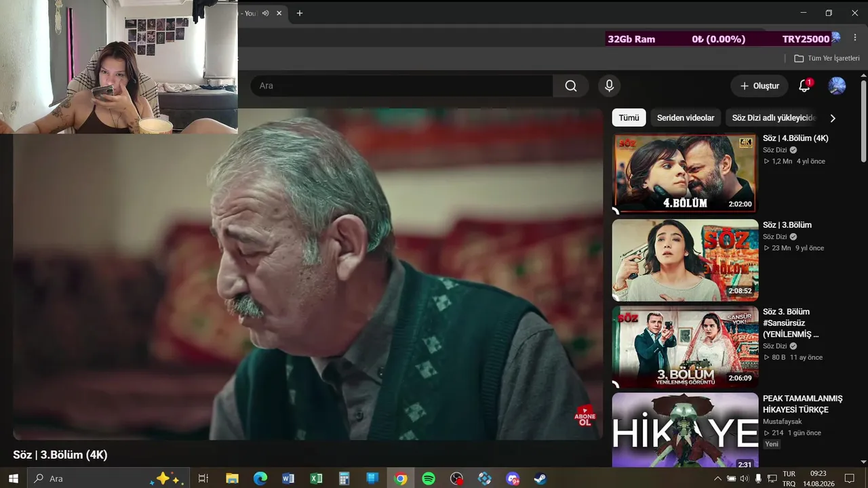Switch to Chrome in the taskbar
The image size is (868, 488).
pyautogui.click(x=401, y=479)
